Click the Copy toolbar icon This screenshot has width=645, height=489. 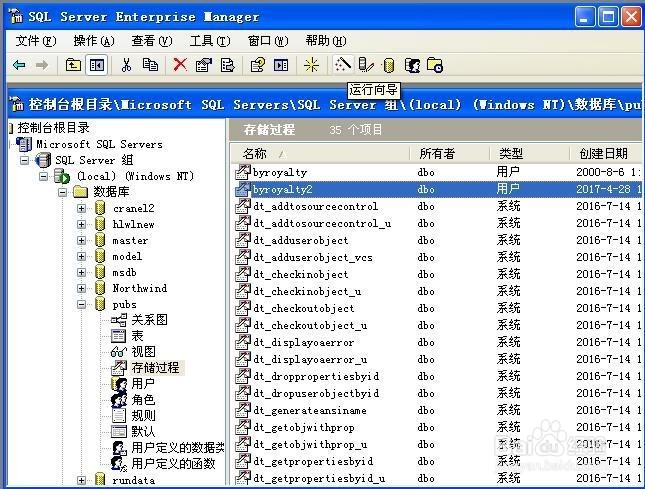tap(150, 65)
